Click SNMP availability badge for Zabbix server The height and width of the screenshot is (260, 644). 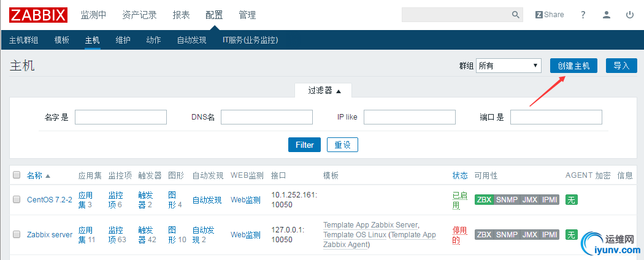pos(507,234)
